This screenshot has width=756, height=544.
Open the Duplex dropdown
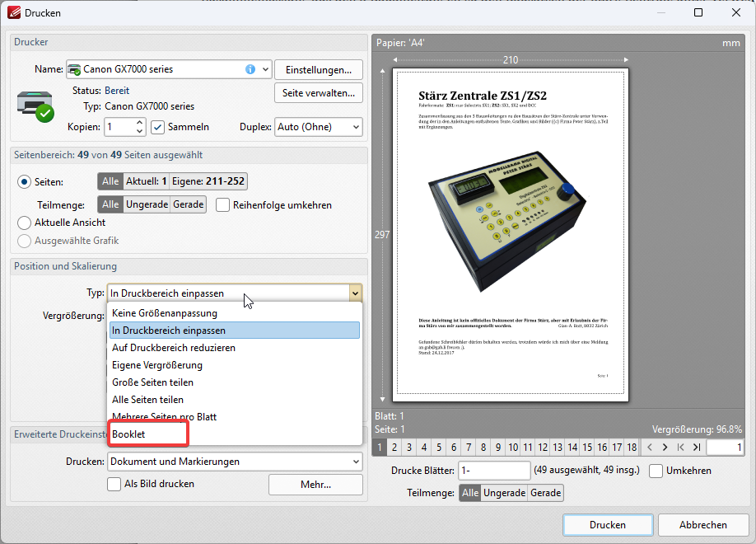(319, 127)
